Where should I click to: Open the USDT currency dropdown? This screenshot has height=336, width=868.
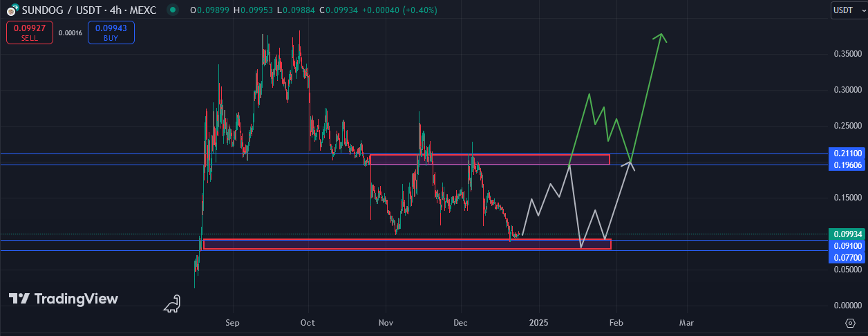click(x=848, y=10)
